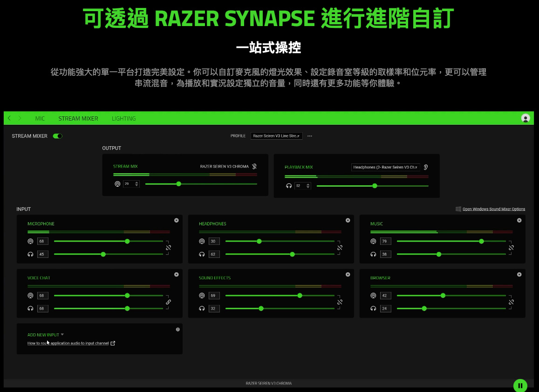Click Music playback volume slider at 38
Image resolution: width=539 pixels, height=392 pixels.
click(x=451, y=255)
